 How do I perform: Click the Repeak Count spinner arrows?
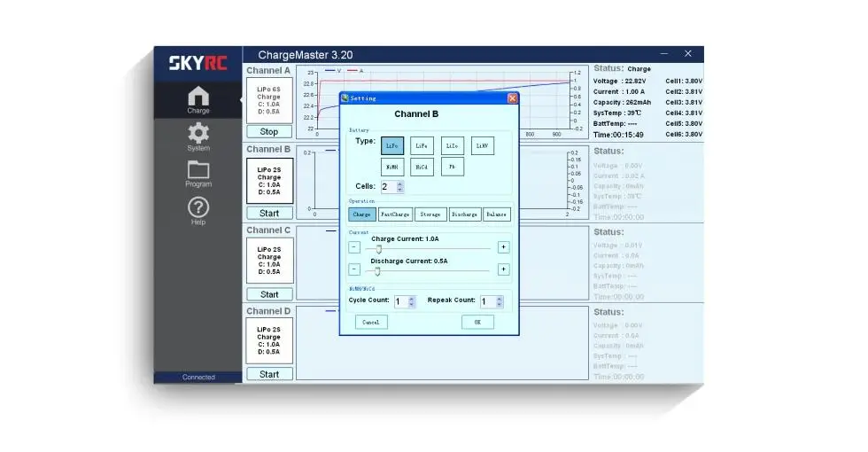(x=500, y=302)
